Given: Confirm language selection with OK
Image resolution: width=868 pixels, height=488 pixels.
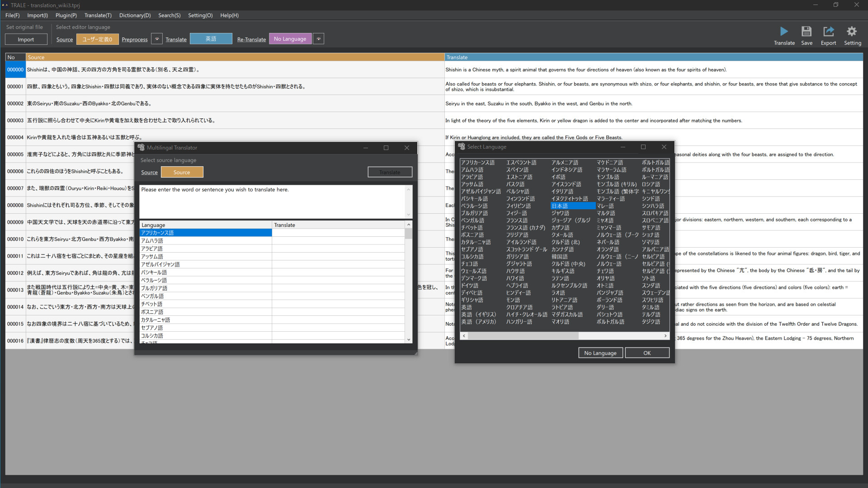Looking at the screenshot, I should 647,352.
